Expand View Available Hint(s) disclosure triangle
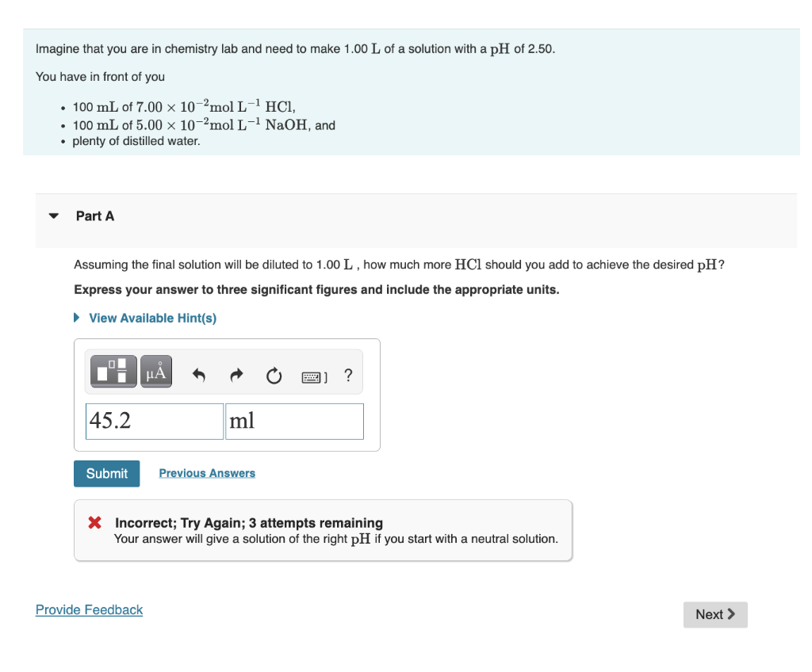This screenshot has width=812, height=672. pos(77,317)
